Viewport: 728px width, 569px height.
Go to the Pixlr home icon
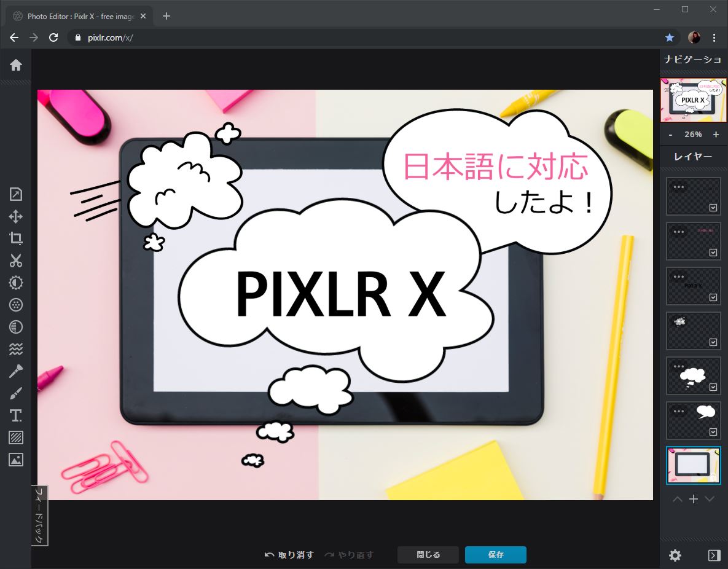16,65
